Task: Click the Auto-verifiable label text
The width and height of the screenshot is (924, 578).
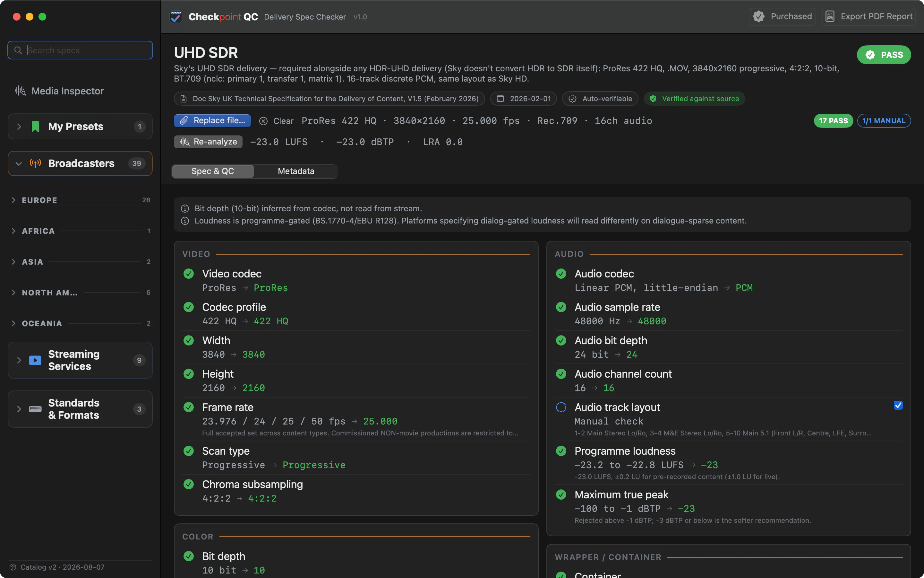Action: (x=607, y=99)
